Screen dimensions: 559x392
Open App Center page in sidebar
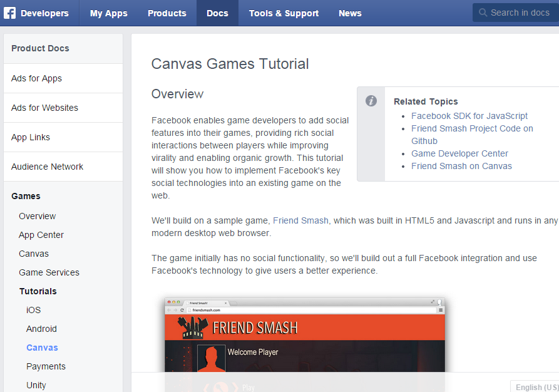point(41,235)
